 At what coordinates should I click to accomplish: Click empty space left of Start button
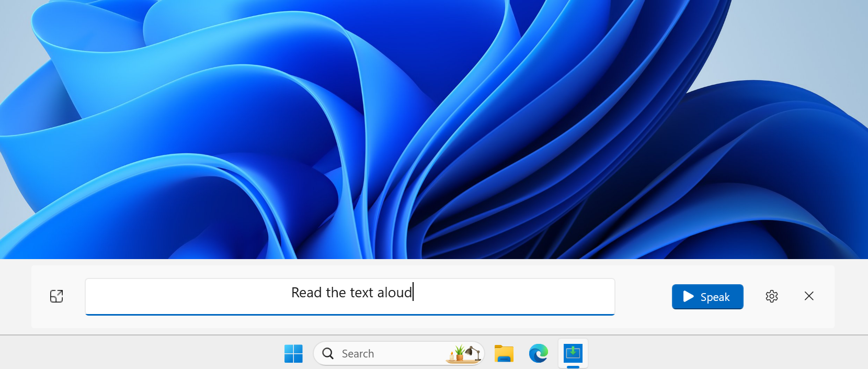click(141, 353)
